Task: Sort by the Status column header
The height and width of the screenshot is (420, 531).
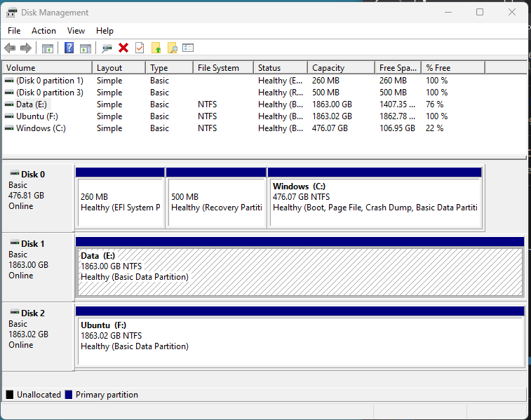Action: tap(281, 68)
